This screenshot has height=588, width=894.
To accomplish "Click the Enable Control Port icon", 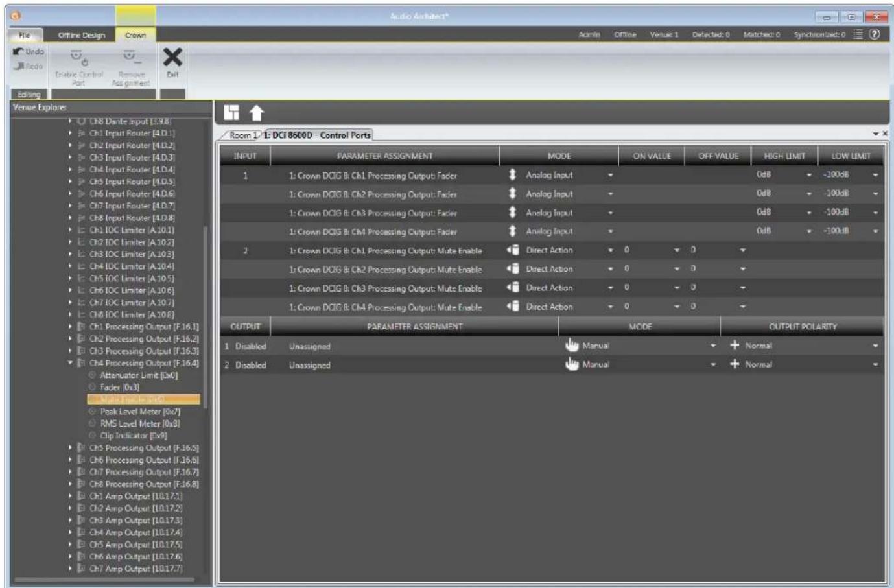I will pyautogui.click(x=78, y=58).
